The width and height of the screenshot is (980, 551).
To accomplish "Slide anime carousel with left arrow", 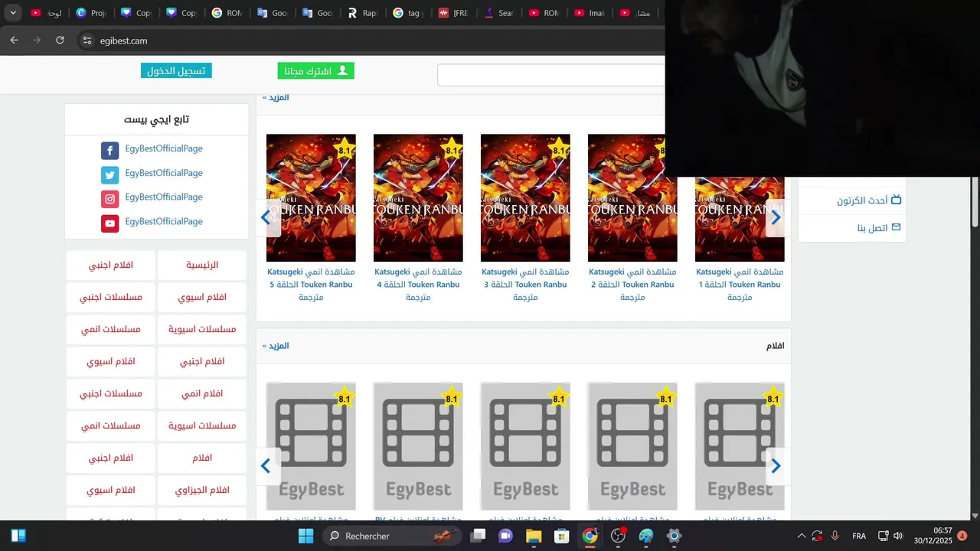I will click(x=266, y=217).
